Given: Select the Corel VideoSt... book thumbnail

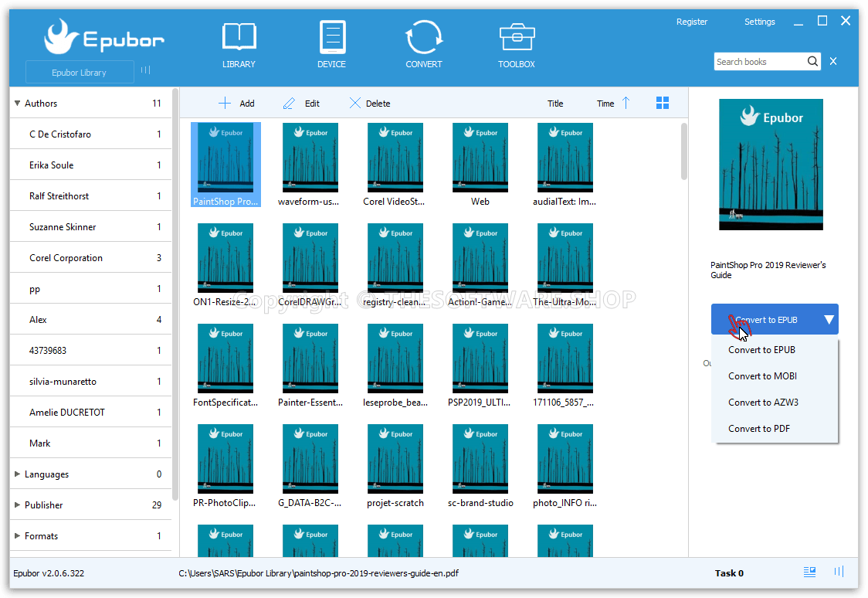Looking at the screenshot, I should (x=395, y=158).
